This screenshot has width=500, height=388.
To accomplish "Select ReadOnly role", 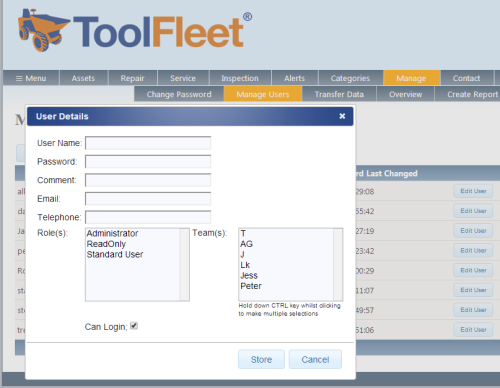I will pos(106,244).
